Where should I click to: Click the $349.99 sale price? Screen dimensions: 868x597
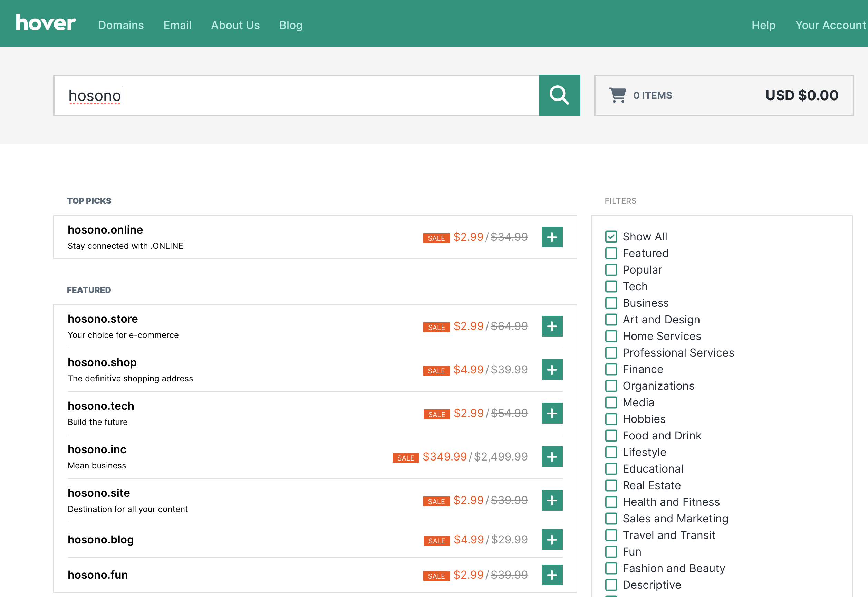tap(444, 457)
